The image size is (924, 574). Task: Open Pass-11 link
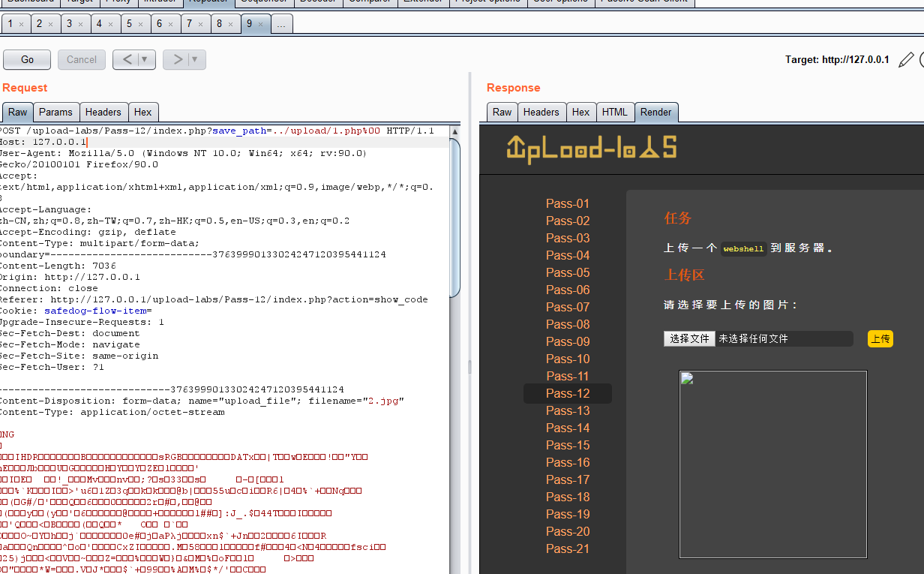(x=568, y=376)
